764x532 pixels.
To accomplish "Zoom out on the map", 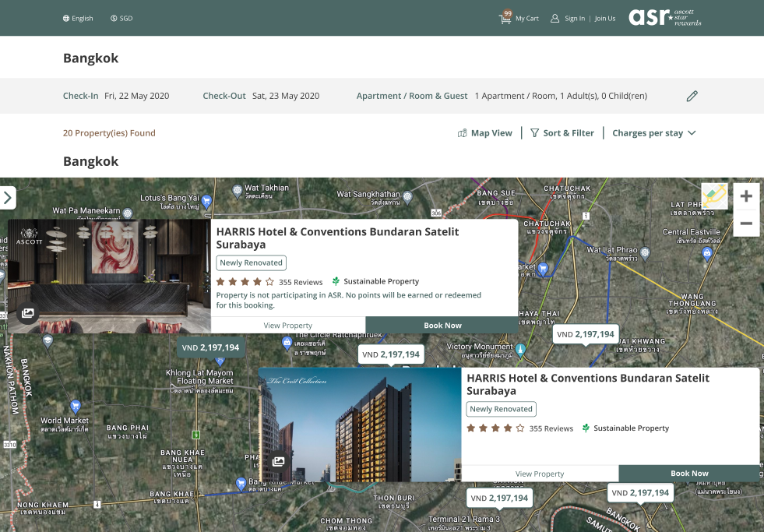I will tap(745, 224).
